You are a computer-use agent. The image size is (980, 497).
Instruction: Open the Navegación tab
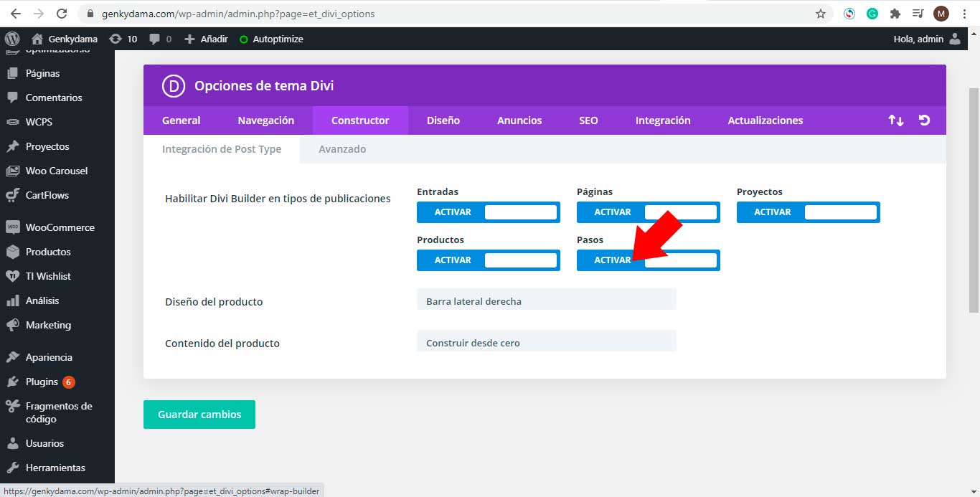[x=266, y=120]
